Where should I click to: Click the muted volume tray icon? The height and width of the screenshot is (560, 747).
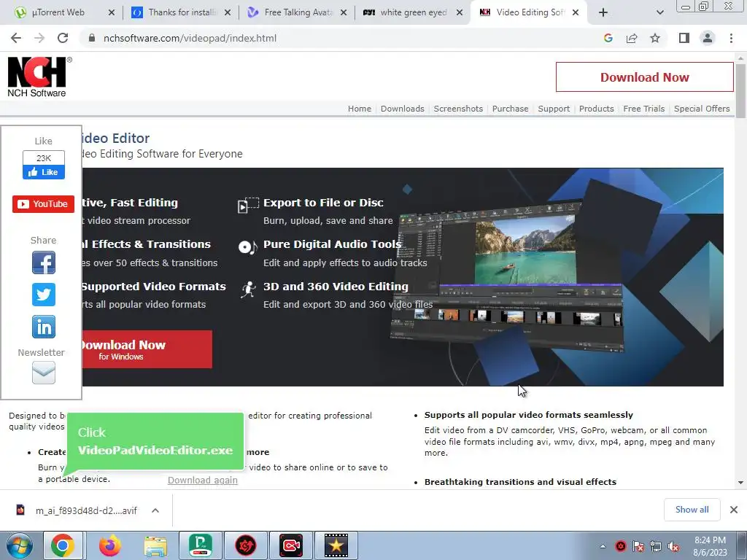click(x=673, y=547)
